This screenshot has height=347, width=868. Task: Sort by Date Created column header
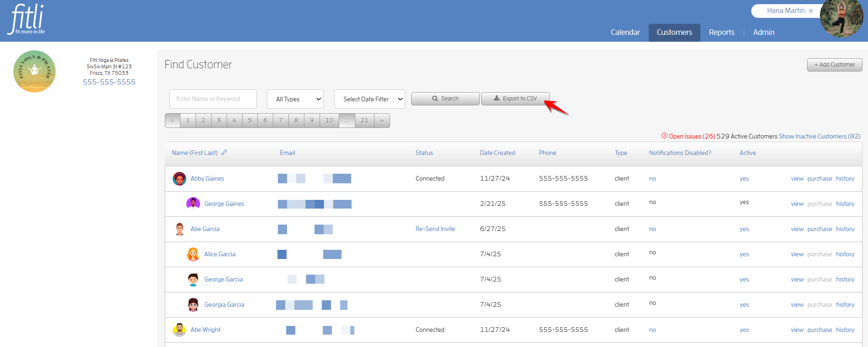[x=498, y=153]
